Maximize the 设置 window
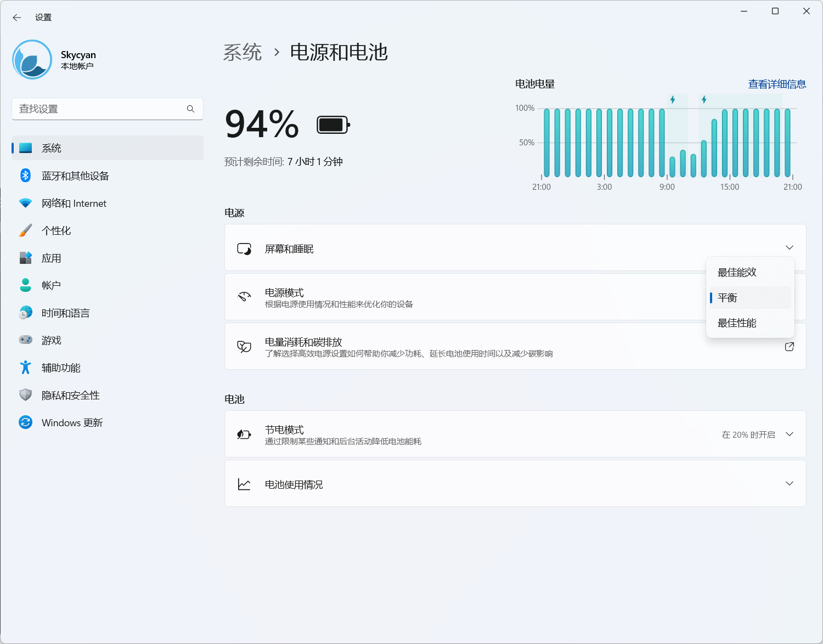 tap(775, 11)
